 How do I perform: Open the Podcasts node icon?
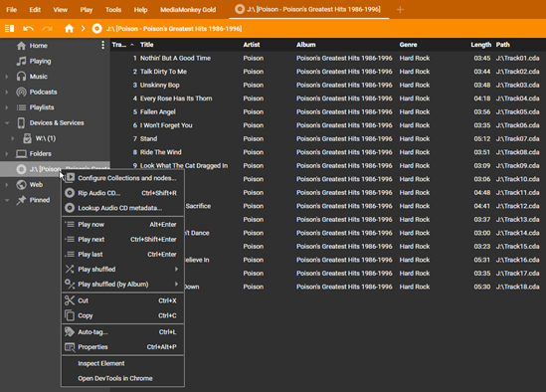[21, 92]
